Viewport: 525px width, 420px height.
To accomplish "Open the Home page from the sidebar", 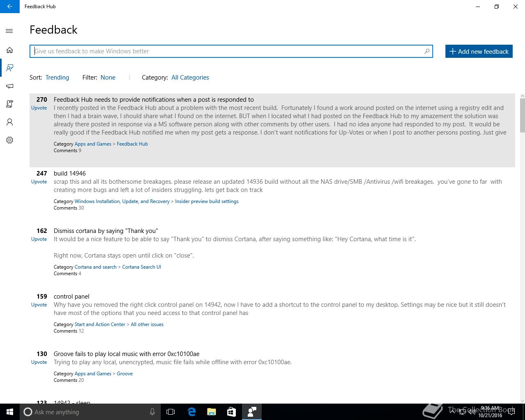I will tap(9, 50).
